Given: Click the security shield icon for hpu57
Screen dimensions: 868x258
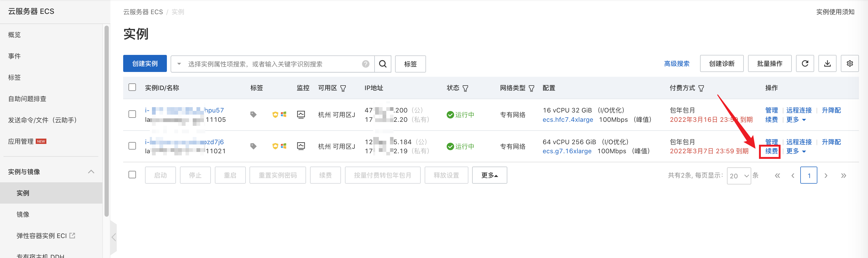Looking at the screenshot, I should pos(275,115).
